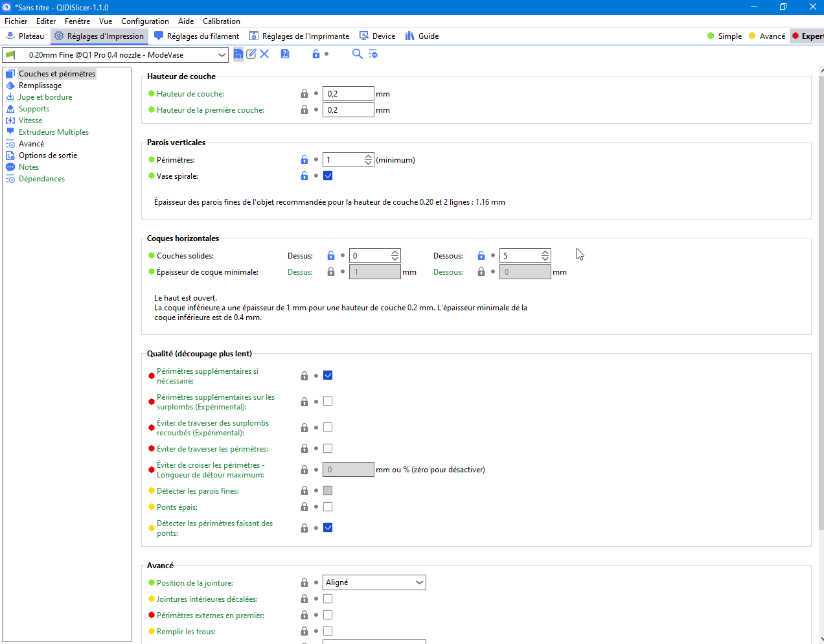Screen dimensions: 824x644
Task: Open Extrudeurs Multiples settings page
Action: pyautogui.click(x=54, y=132)
